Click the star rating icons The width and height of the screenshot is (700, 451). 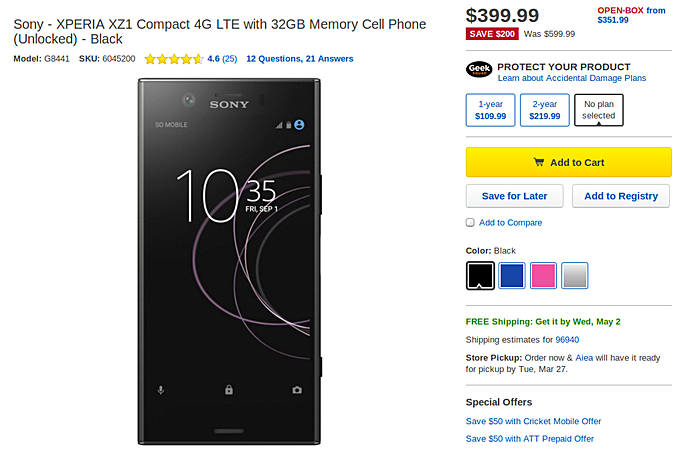174,59
